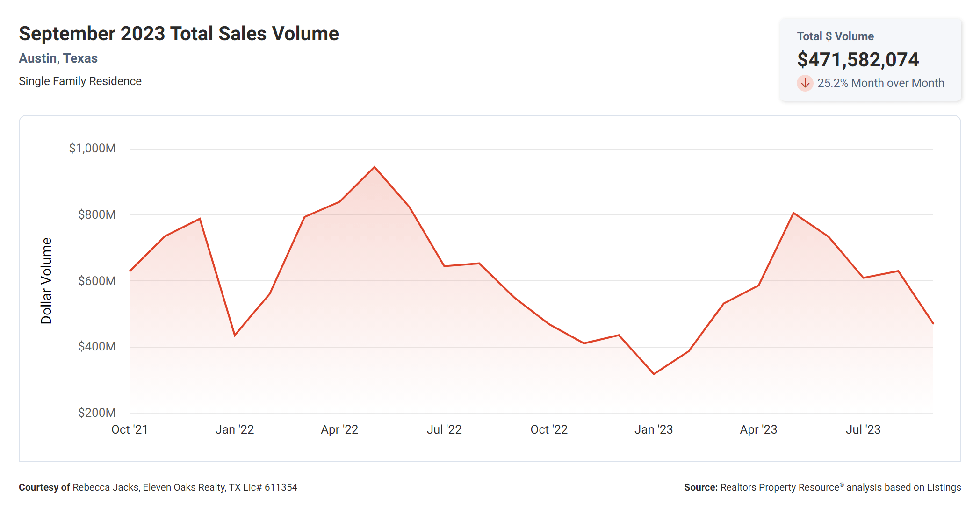Click the Jan '23 x-axis label
Image resolution: width=980 pixels, height=514 pixels.
(653, 429)
